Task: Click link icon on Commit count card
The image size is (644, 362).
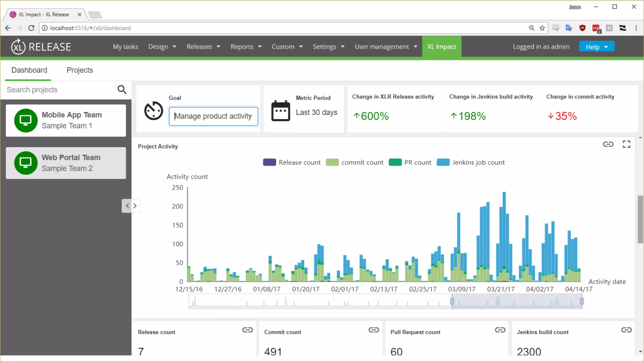Action: (x=374, y=330)
